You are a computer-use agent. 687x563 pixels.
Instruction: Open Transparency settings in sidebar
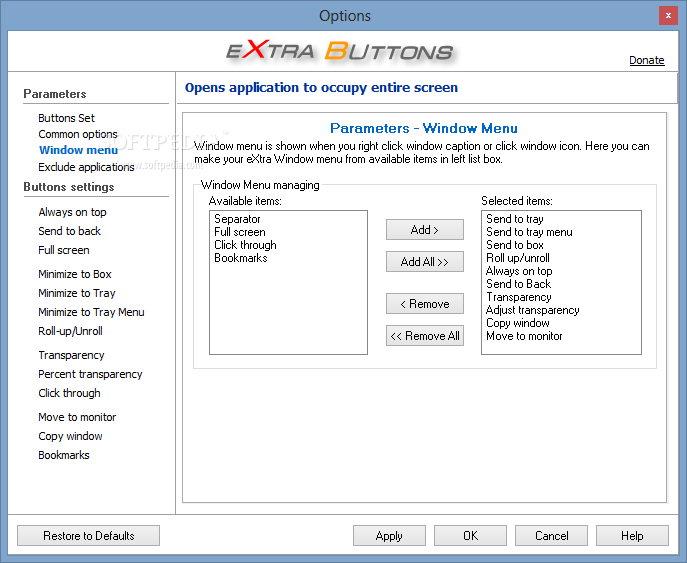tap(71, 355)
